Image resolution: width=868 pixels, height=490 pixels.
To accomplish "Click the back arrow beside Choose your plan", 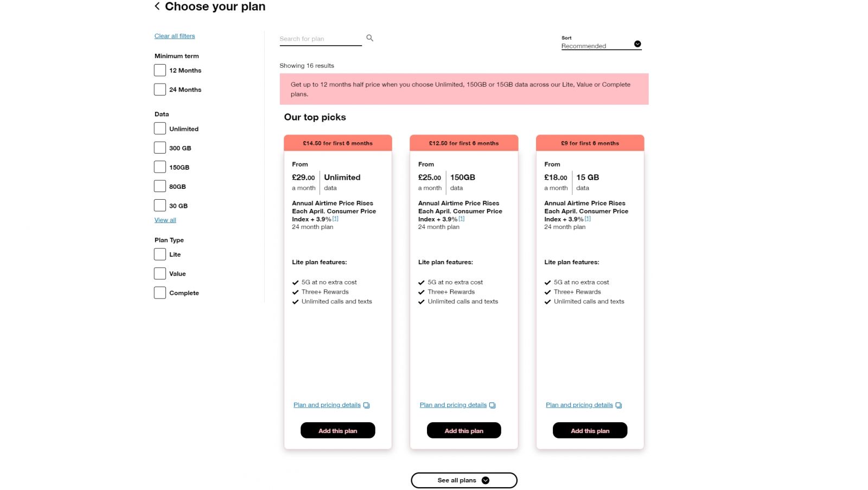I will pyautogui.click(x=156, y=6).
